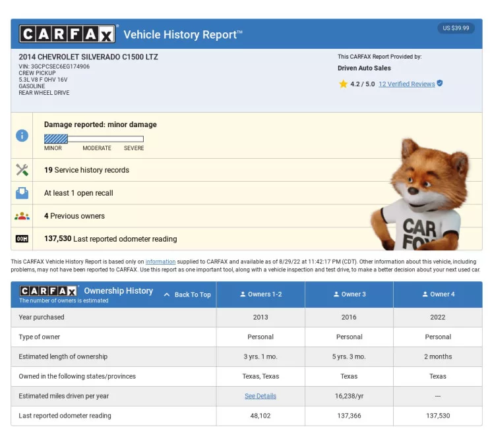Click the wrench and screwdriver service icon
The height and width of the screenshot is (448, 490).
(x=22, y=170)
